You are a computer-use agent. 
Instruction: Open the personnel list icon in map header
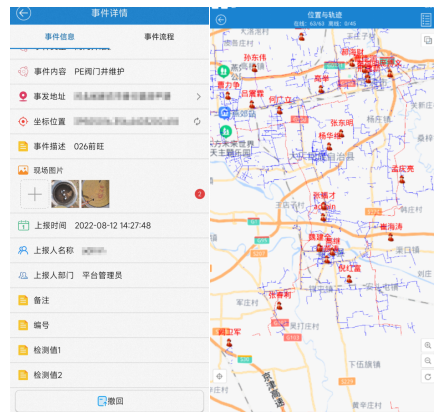(x=426, y=20)
